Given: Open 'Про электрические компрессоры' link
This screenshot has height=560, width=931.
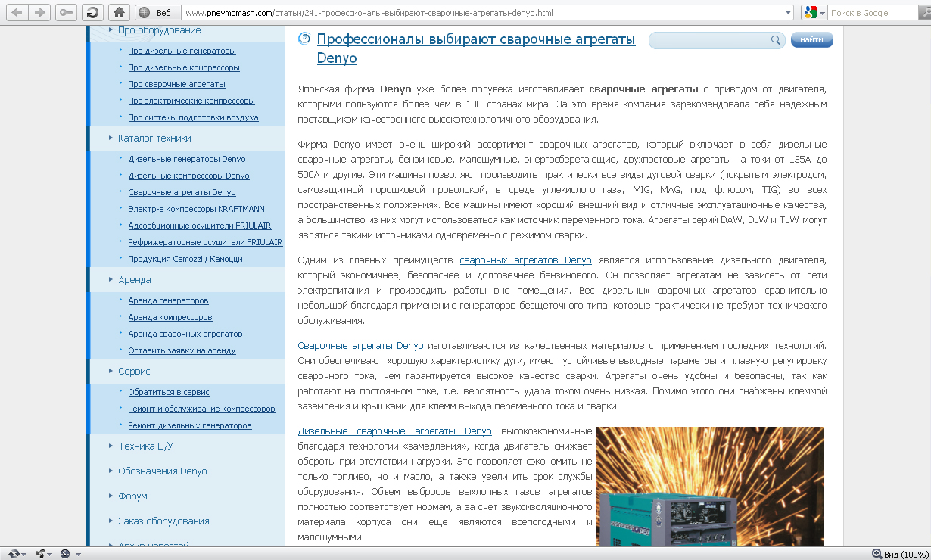Looking at the screenshot, I should (191, 101).
